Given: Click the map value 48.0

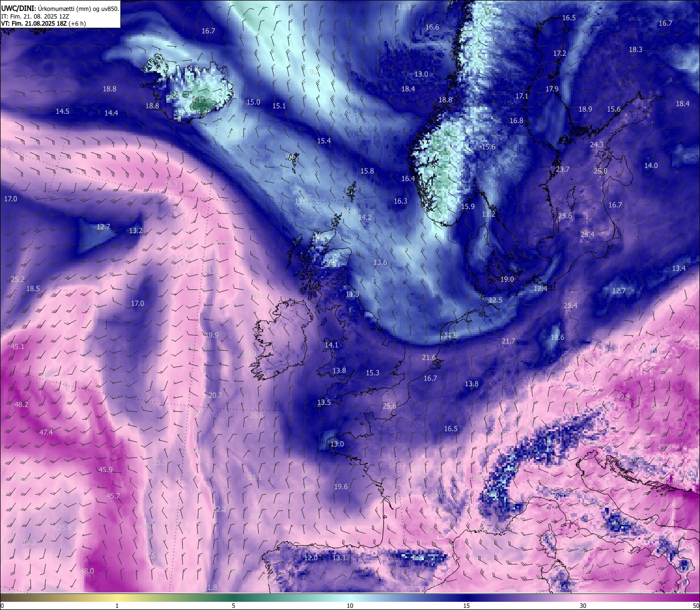Looking at the screenshot, I should (87, 571).
